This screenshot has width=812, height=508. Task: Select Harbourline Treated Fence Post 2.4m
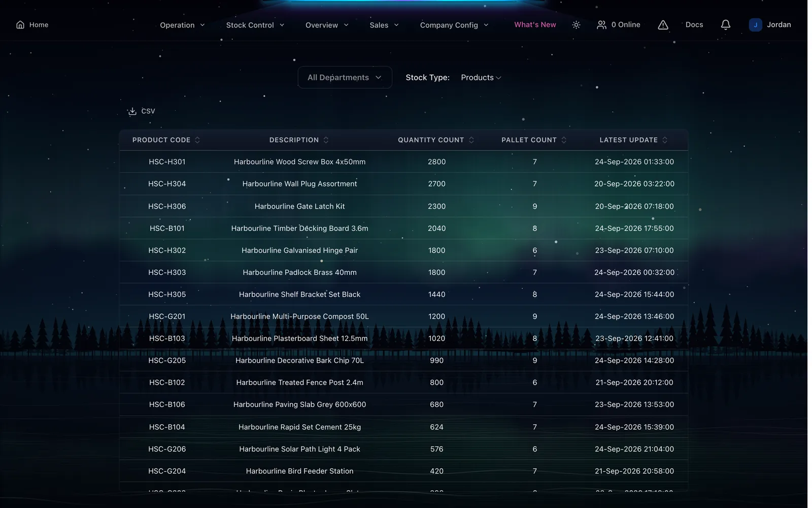[299, 383]
